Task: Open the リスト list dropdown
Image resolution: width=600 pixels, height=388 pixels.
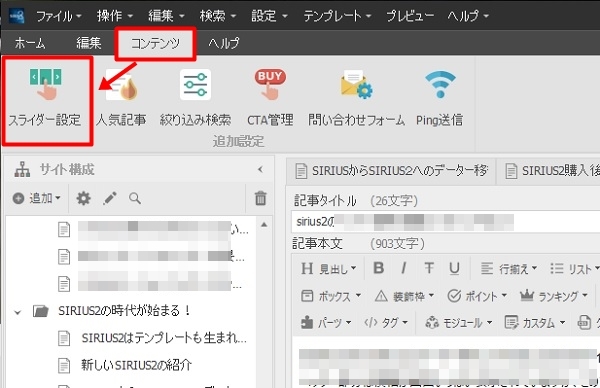Action: pyautogui.click(x=574, y=269)
